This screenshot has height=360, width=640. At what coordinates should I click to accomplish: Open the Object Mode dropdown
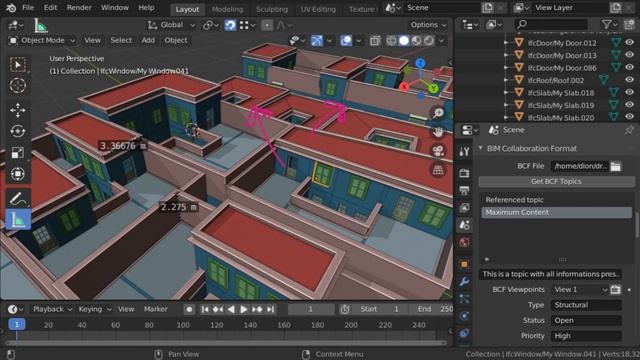point(42,40)
